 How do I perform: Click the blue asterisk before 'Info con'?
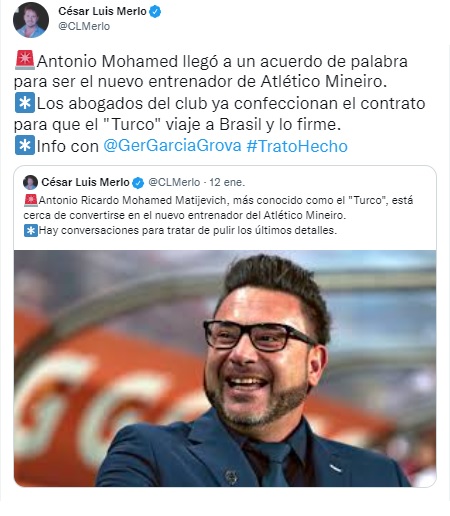(25, 145)
